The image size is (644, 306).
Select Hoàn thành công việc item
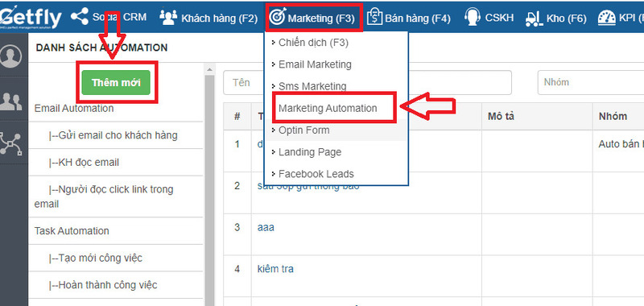click(103, 284)
